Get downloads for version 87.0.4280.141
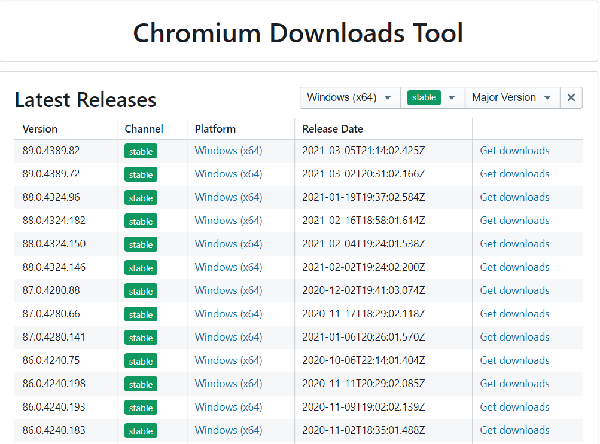600x444 pixels. pyautogui.click(x=514, y=337)
